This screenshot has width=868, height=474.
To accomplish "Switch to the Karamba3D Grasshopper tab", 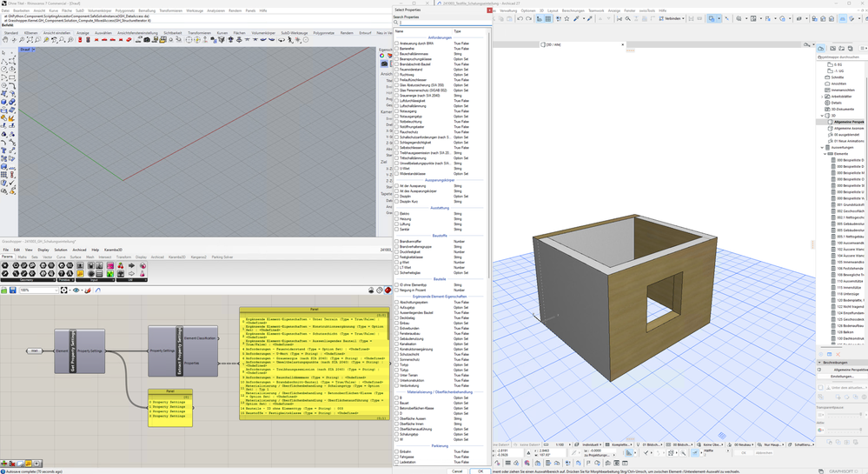I will [x=176, y=257].
